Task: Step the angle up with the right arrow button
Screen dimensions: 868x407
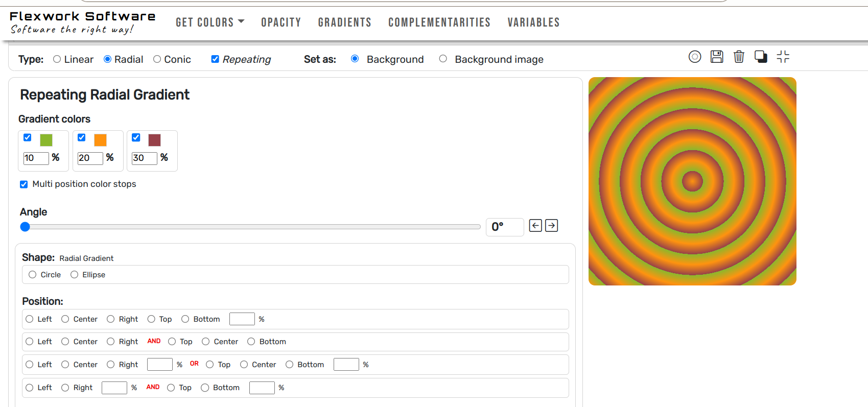Action: [x=551, y=225]
